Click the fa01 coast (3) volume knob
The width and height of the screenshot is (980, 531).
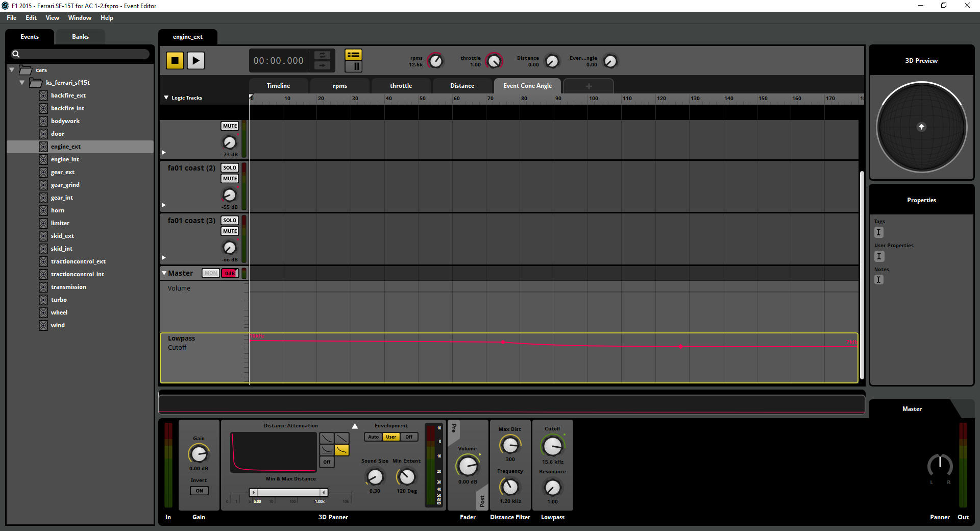[x=229, y=248]
